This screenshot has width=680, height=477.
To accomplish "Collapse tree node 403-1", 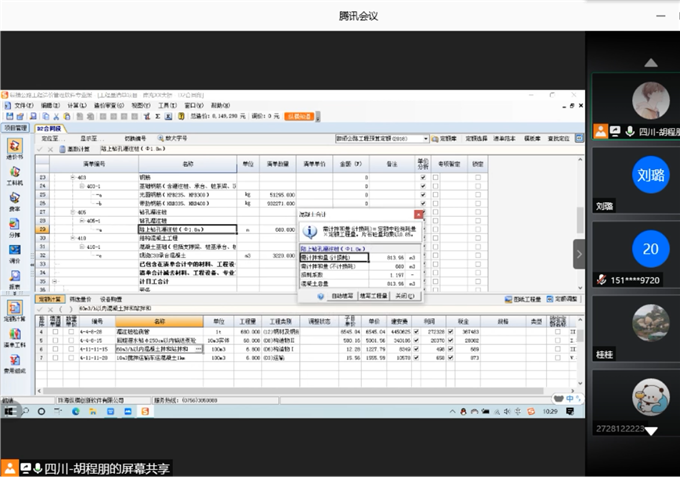I will click(82, 186).
